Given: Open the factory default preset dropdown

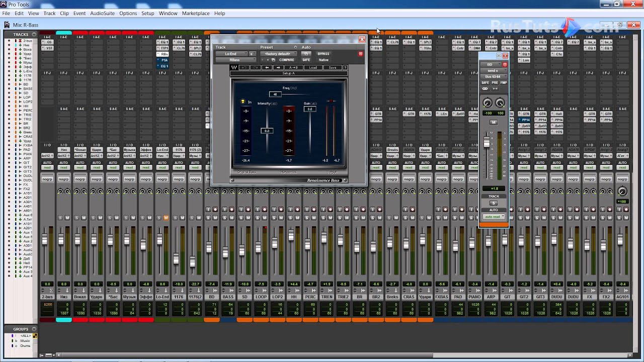Looking at the screenshot, I should (279, 54).
